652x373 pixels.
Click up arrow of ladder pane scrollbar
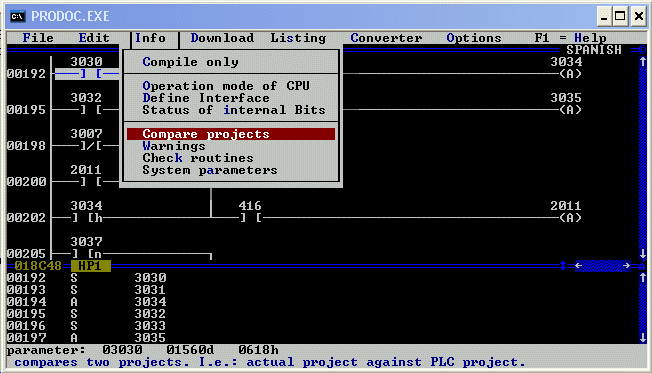[x=643, y=62]
